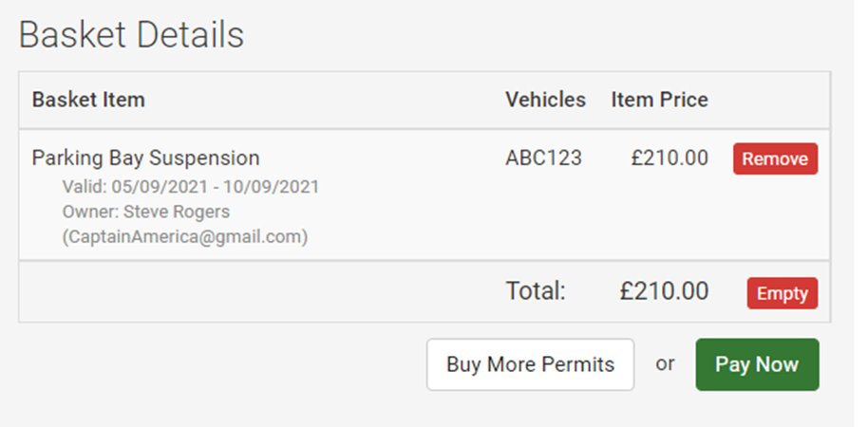This screenshot has height=427, width=868.
Task: Click the ABC123 vehicle registration
Action: coord(543,158)
